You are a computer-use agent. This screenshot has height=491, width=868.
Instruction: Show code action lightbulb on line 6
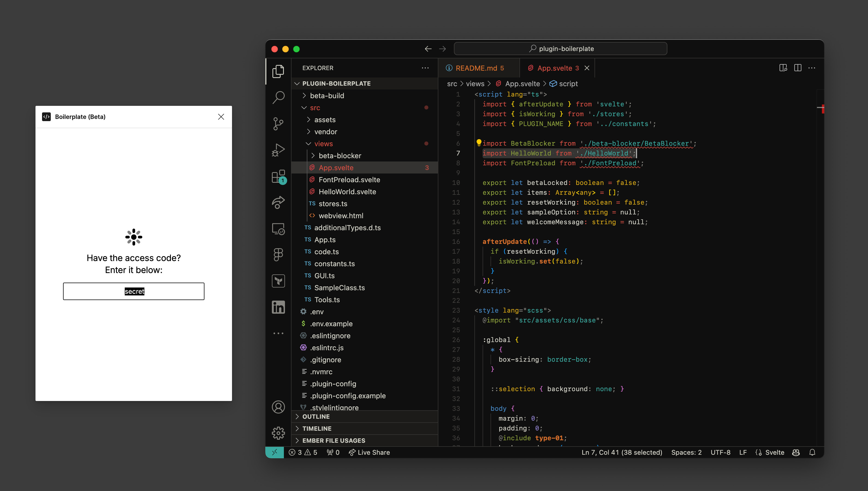(478, 143)
